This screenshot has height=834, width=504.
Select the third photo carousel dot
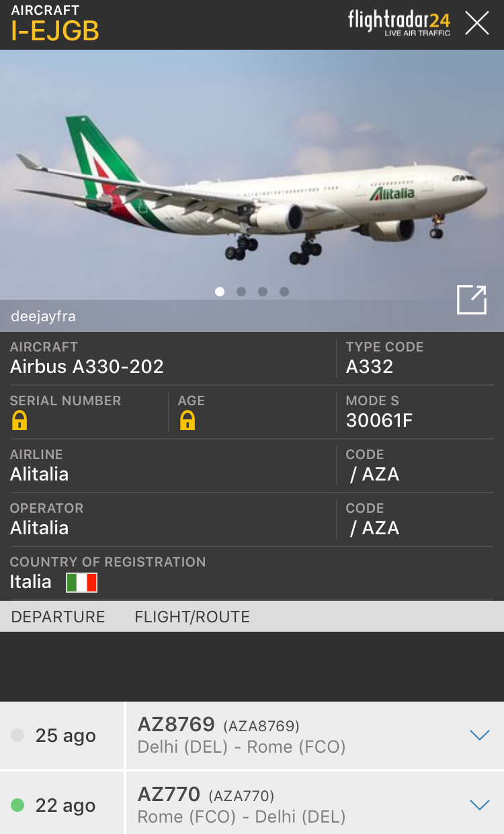tap(263, 292)
